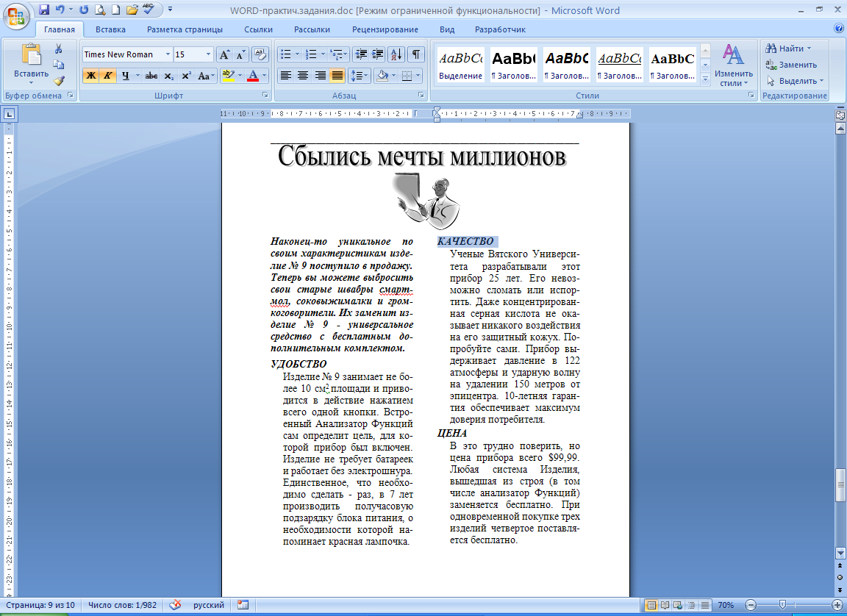The height and width of the screenshot is (616, 847).
Task: Click the Число слов word count
Action: 123,605
